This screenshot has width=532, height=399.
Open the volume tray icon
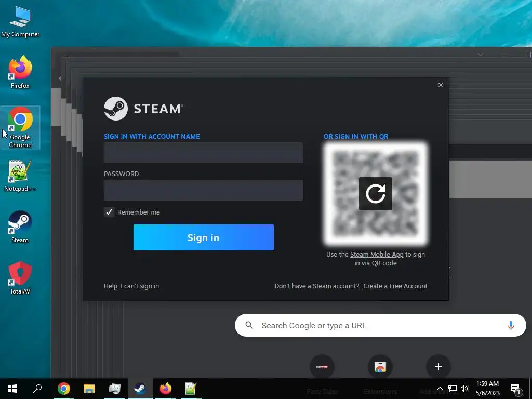pos(464,389)
